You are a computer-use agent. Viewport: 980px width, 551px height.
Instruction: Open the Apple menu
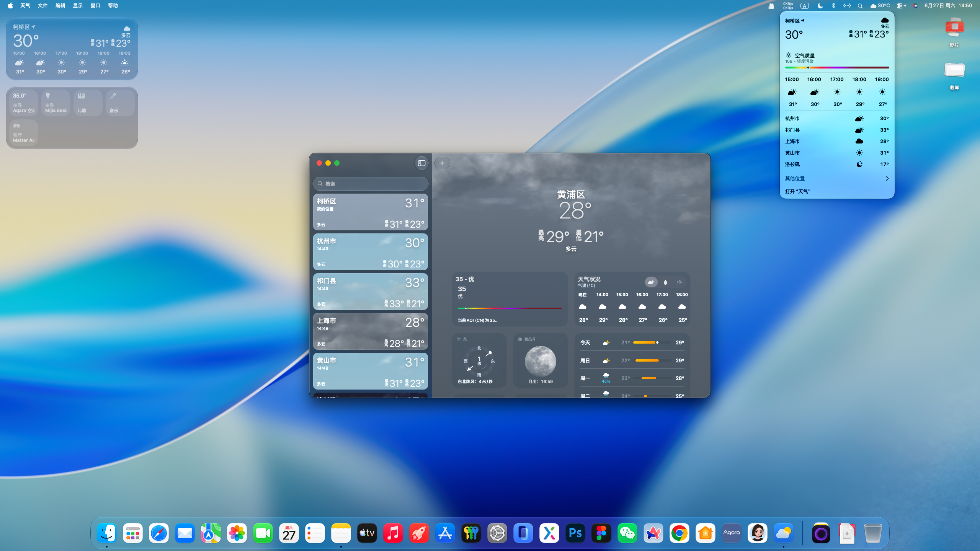click(x=10, y=6)
